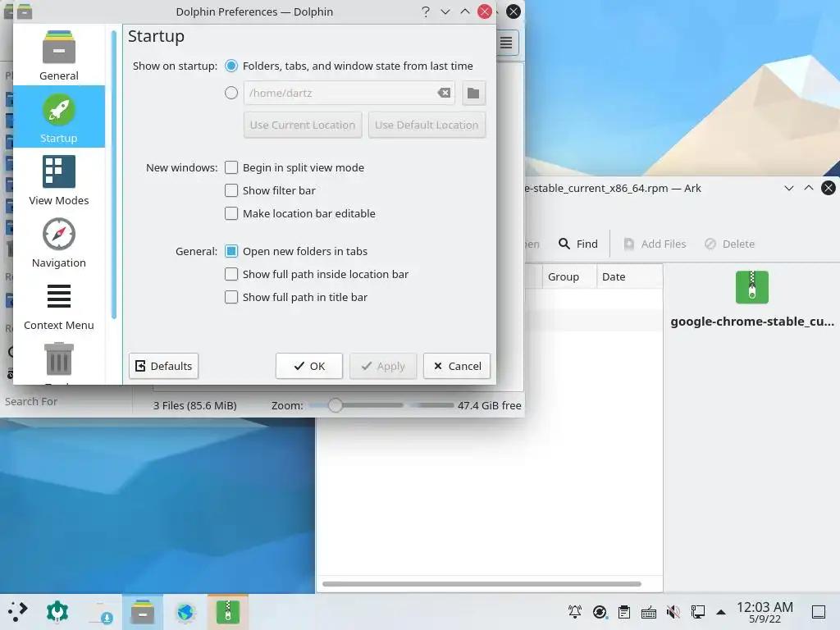Click the muted volume icon in tray
Image resolution: width=840 pixels, height=630 pixels.
point(673,612)
